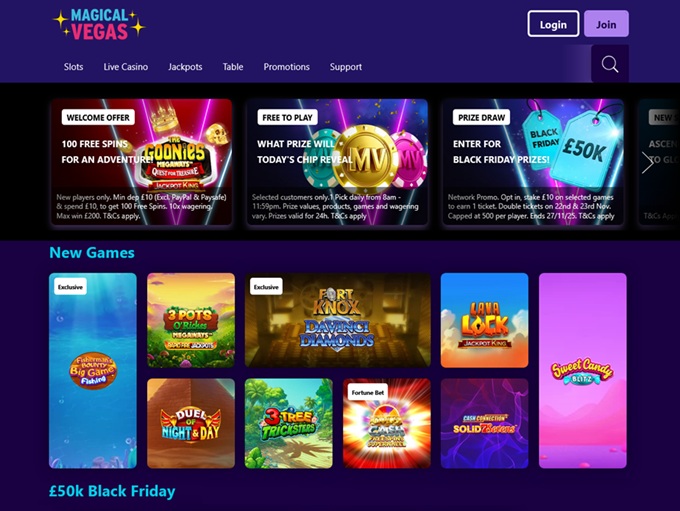Open the Lava Lock game tile
The image size is (680, 511).
[484, 320]
